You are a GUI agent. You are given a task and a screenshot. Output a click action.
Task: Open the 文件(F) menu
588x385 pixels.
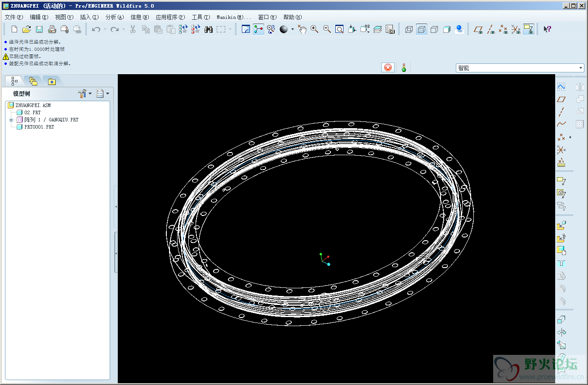pos(13,17)
